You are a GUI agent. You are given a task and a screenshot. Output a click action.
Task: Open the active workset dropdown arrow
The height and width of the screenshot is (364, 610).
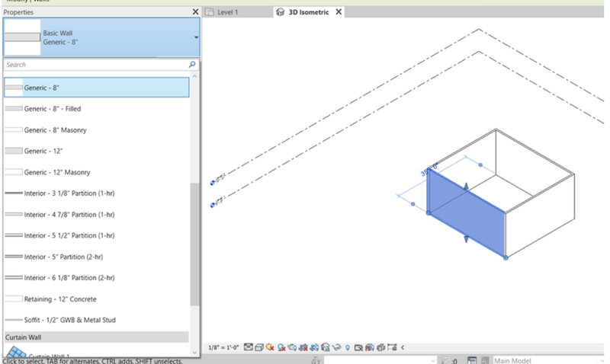pyautogui.click(x=432, y=361)
